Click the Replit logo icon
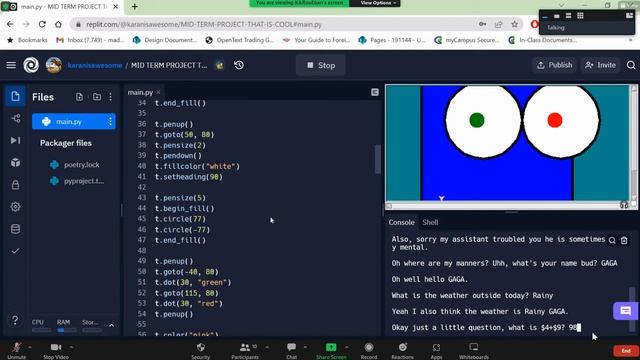This screenshot has width=640, height=360. pyautogui.click(x=31, y=65)
